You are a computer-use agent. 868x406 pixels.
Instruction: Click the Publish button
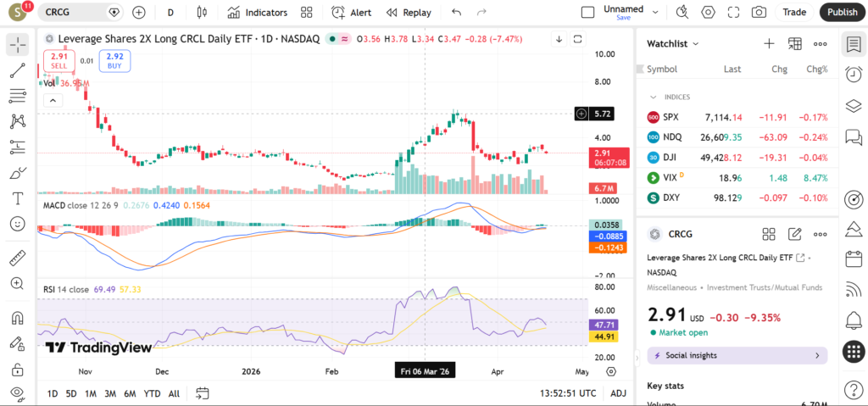point(842,13)
